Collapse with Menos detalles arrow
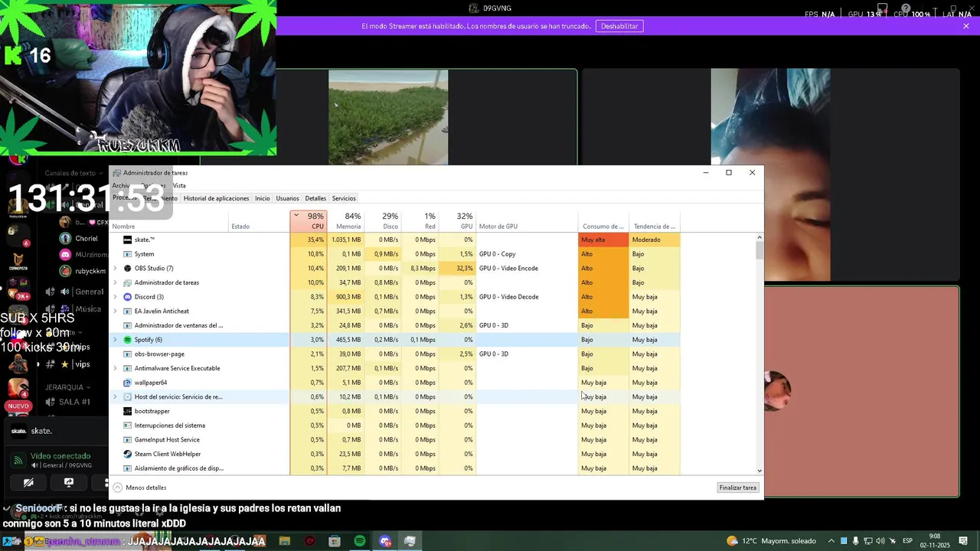 [117, 487]
